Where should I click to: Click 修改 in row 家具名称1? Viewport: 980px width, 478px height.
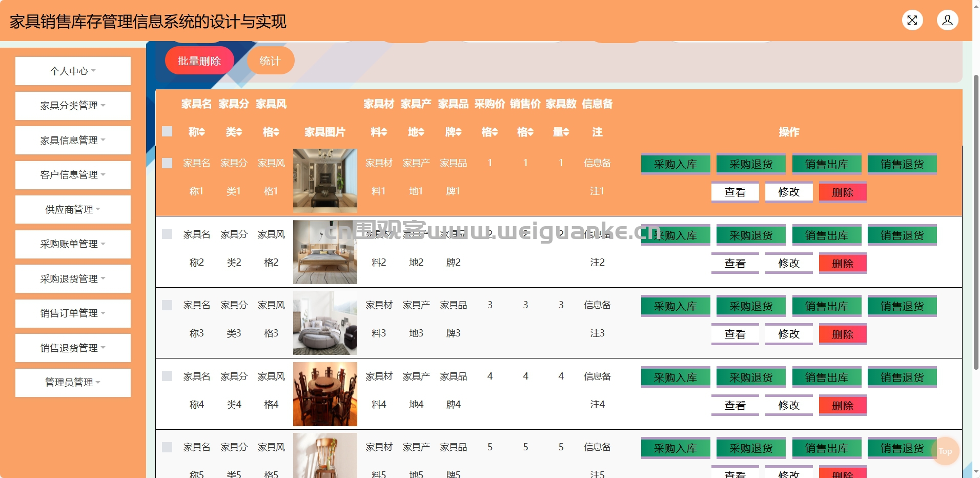789,192
